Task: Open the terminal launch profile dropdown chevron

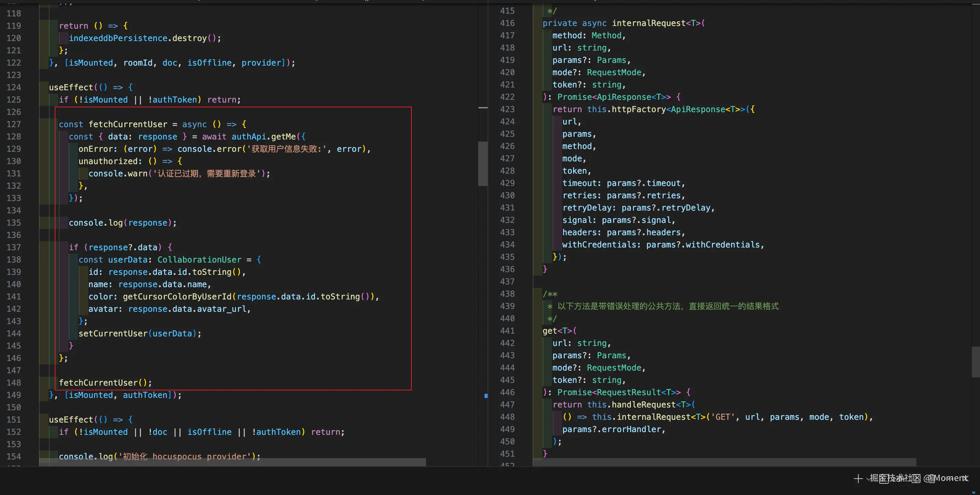Action: pos(869,479)
